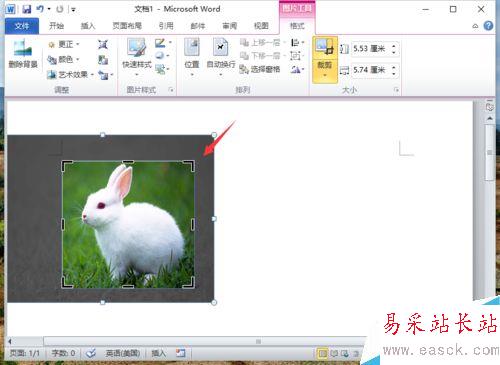This screenshot has width=500, height=365.
Task: Click the macro recording icon in status bar
Action: [x=181, y=353]
